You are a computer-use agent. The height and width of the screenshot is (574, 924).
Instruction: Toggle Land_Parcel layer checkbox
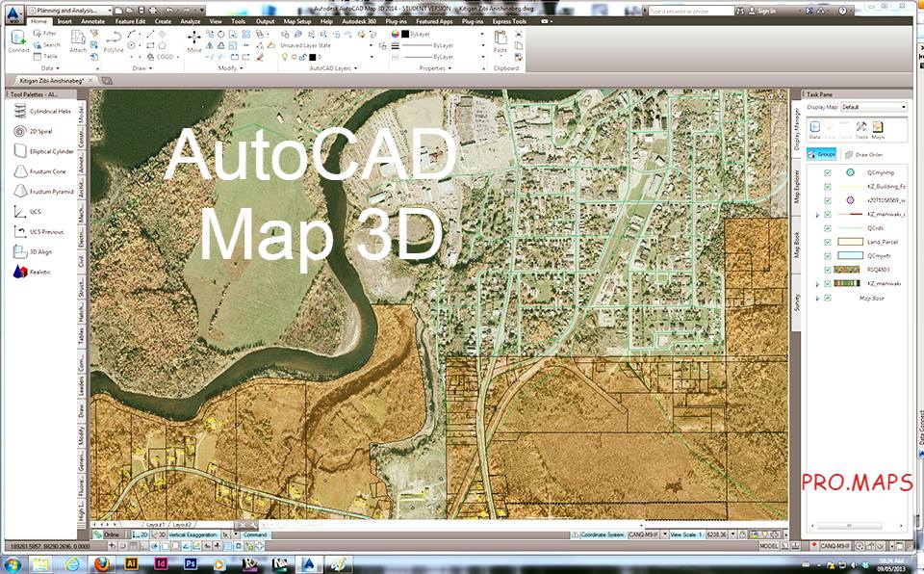(828, 242)
